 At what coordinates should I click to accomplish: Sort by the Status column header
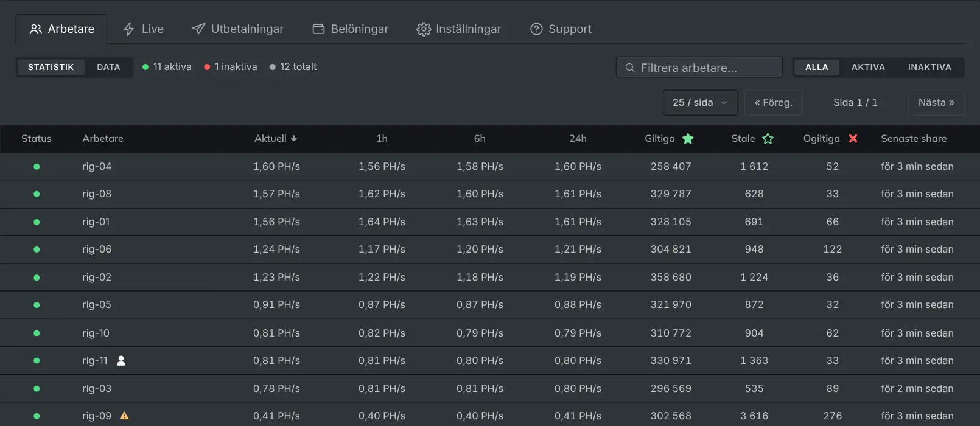click(37, 139)
